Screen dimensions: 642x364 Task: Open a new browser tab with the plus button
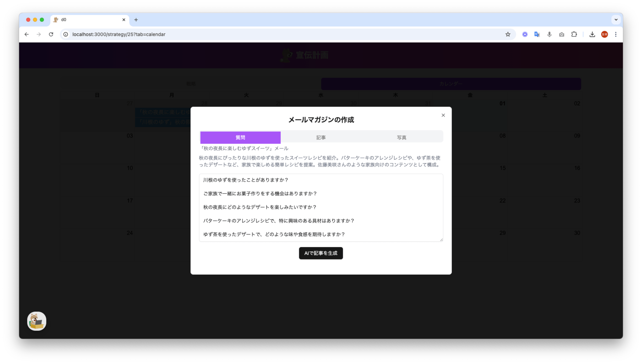tap(136, 20)
